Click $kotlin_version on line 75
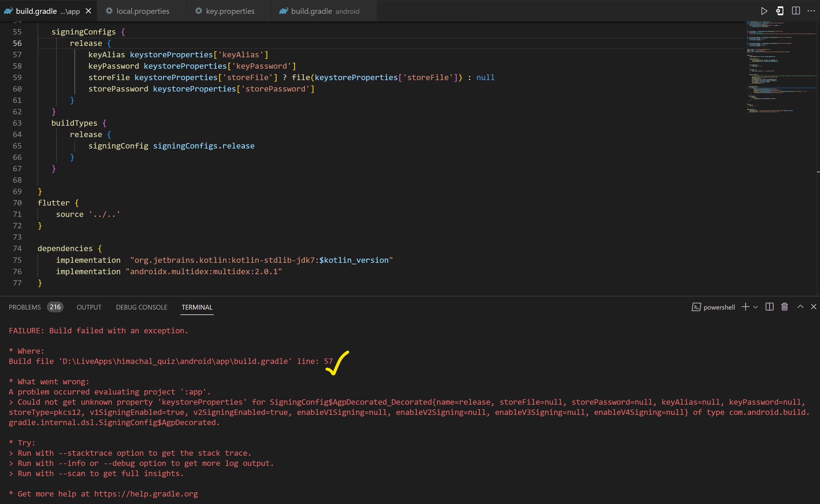 [354, 260]
